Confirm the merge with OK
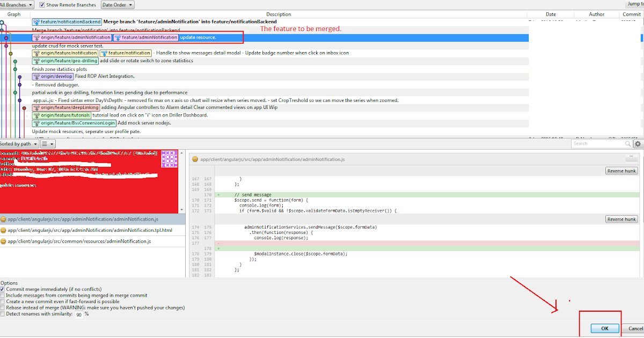Screen dimensions: 644x338 coord(604,328)
